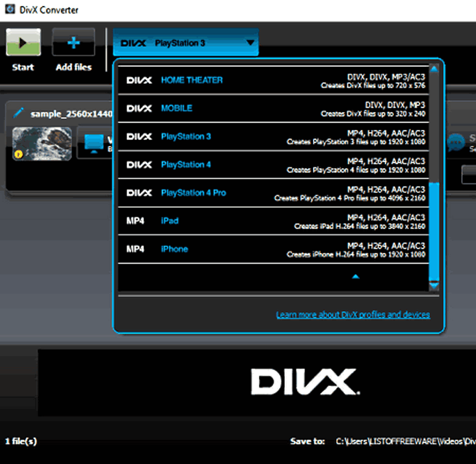Image resolution: width=476 pixels, height=464 pixels.
Task: Collapse profile list using small up triangle
Action: [355, 276]
